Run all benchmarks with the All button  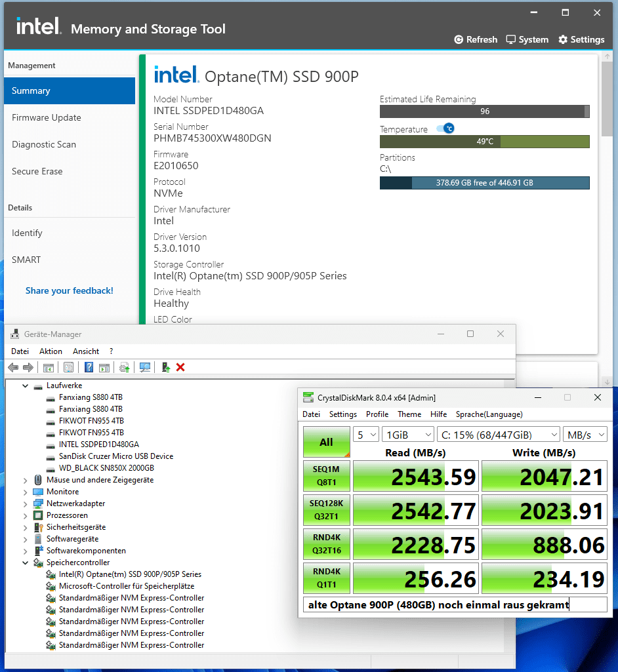(x=326, y=442)
